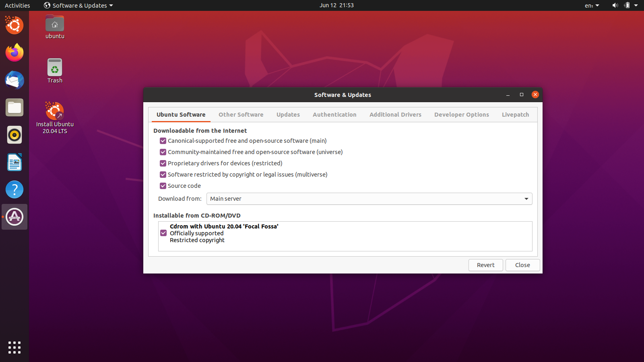Switch to the Ubuntu Software tab
The image size is (644, 362).
coord(181,115)
